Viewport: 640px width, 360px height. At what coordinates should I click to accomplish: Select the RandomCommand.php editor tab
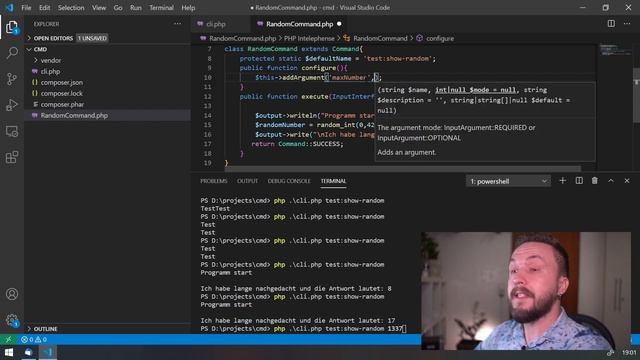click(x=299, y=24)
